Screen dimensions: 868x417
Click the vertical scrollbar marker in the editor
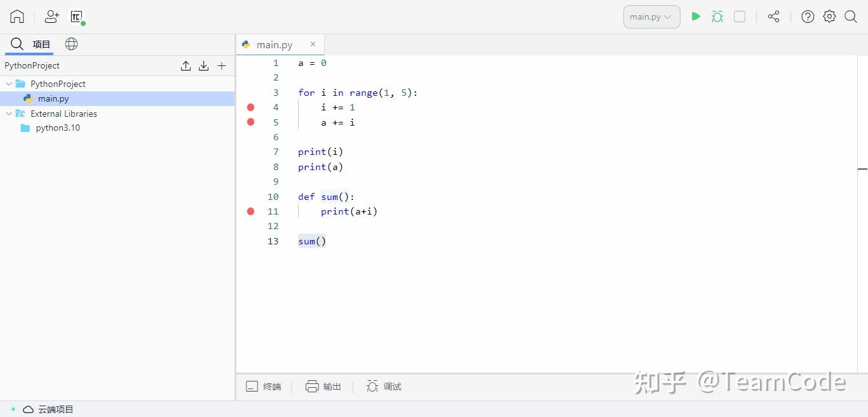click(x=862, y=169)
